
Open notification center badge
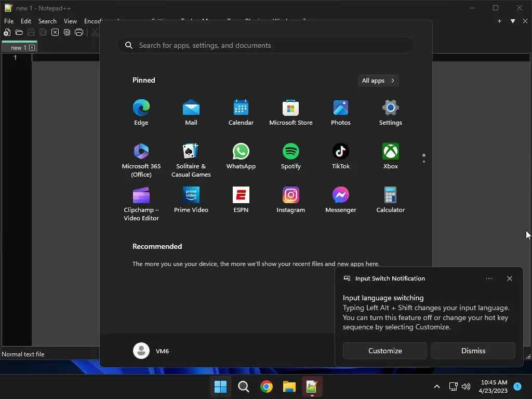click(x=517, y=387)
